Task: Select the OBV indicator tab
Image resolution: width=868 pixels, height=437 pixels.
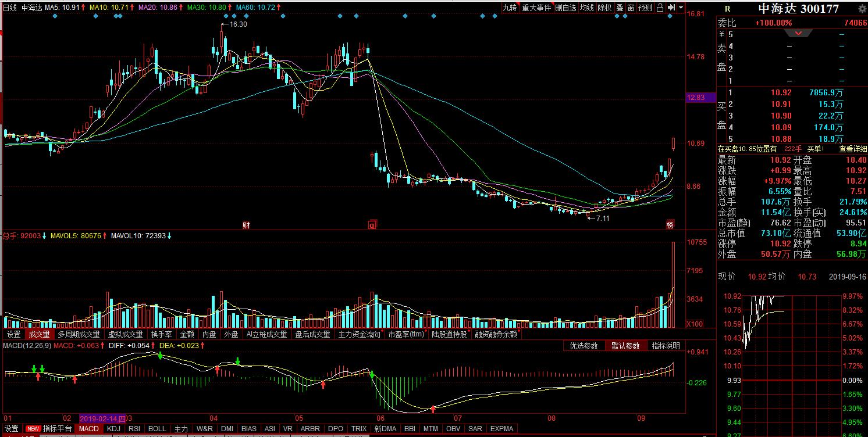Action: coord(453,429)
